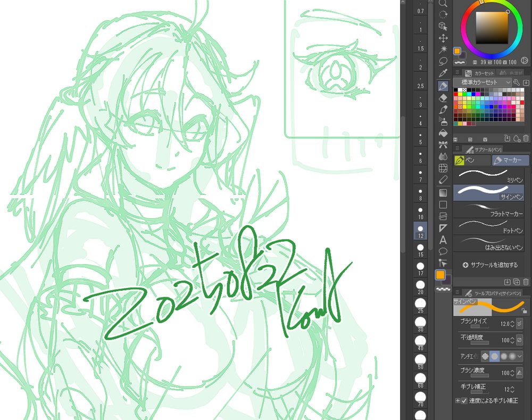Select the Blend droplets tool
Image resolution: width=532 pixels, height=420 pixels.
(x=443, y=157)
